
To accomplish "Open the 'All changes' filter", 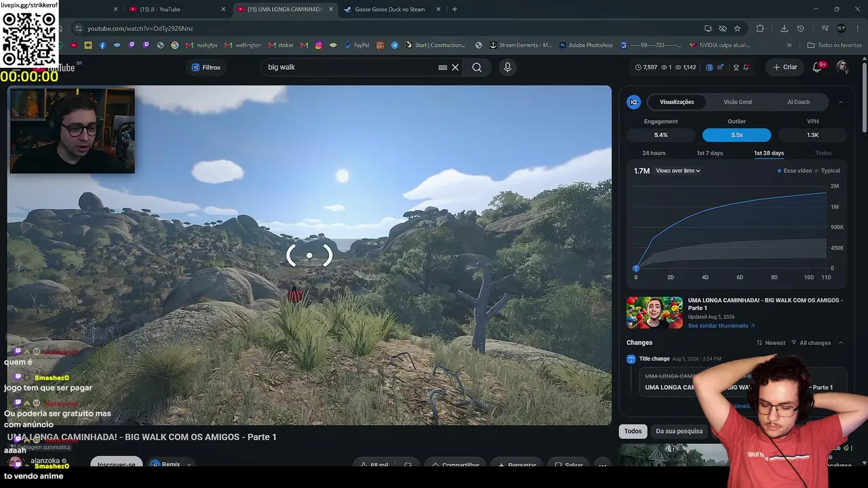I will 811,343.
